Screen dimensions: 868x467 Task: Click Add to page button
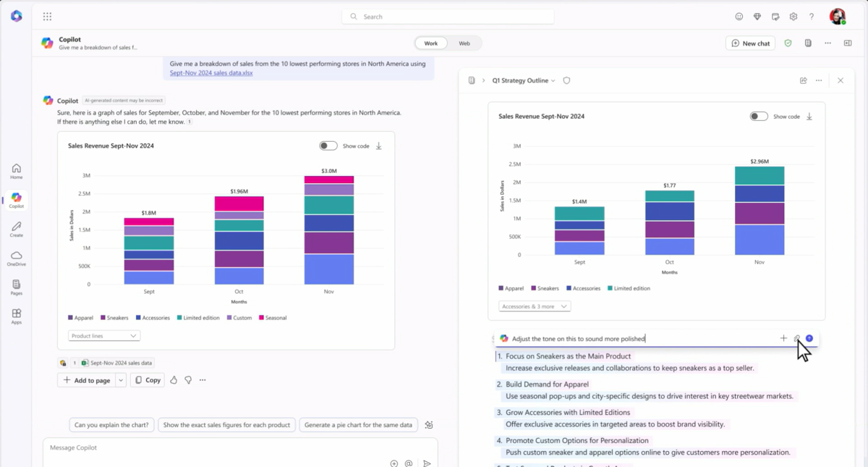[86, 380]
